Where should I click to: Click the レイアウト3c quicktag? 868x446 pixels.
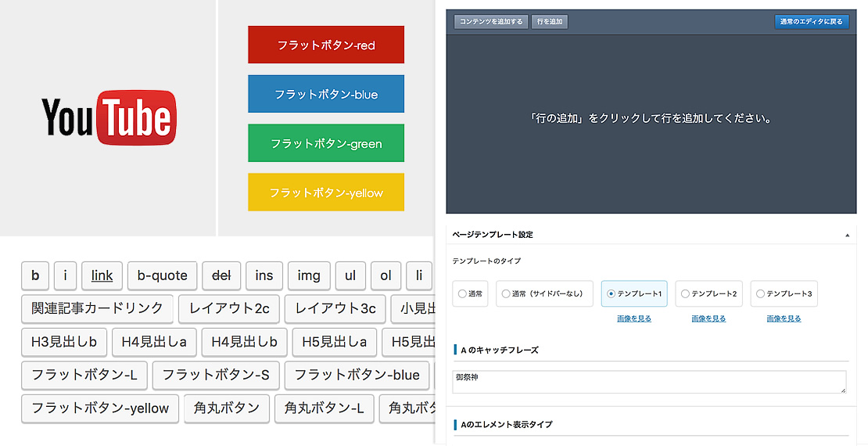coord(335,308)
